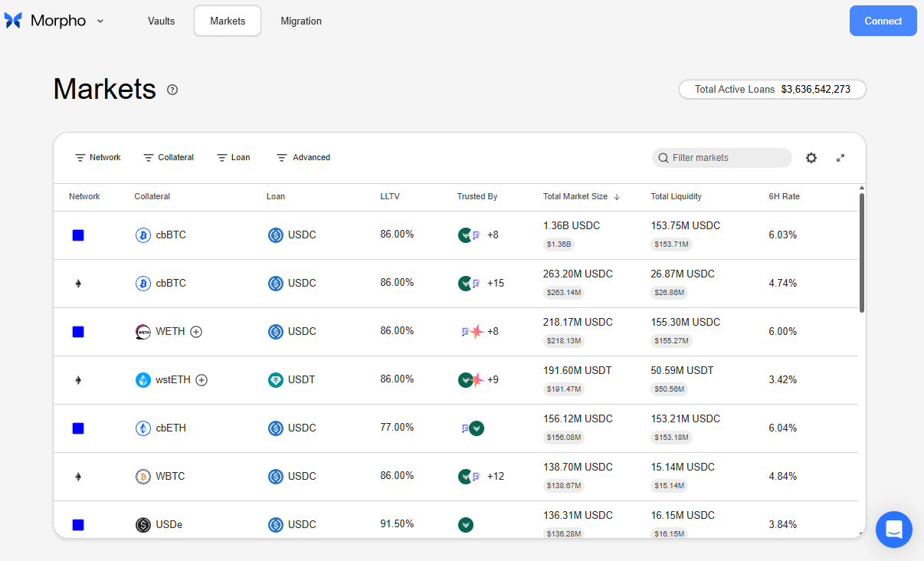This screenshot has width=924, height=561.
Task: Switch to the Migration tab
Action: [x=301, y=21]
